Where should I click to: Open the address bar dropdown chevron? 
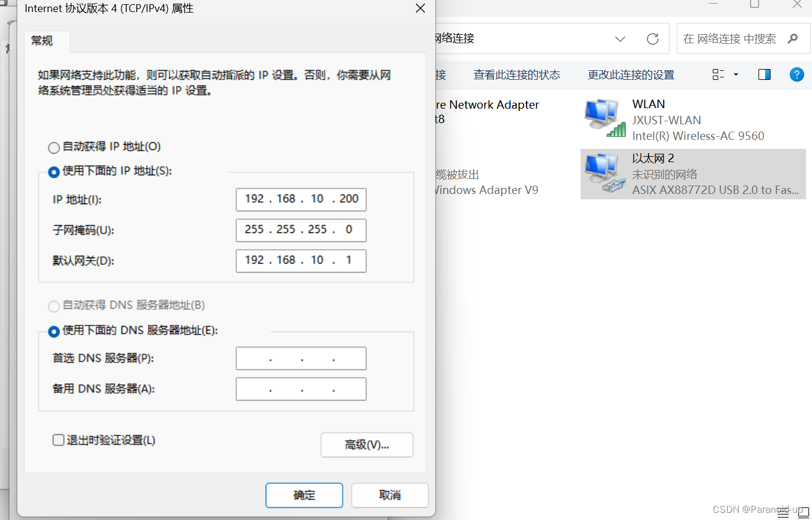coord(620,38)
